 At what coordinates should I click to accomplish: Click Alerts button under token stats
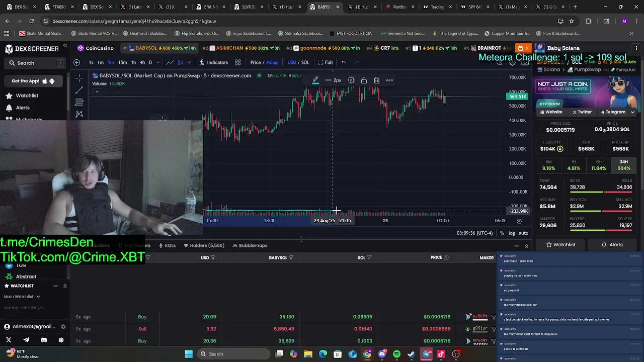click(612, 245)
